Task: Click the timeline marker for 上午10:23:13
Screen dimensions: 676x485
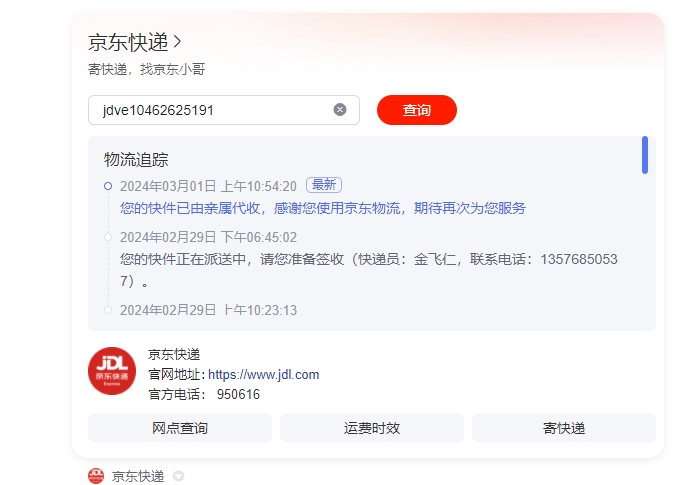Action: (108, 310)
